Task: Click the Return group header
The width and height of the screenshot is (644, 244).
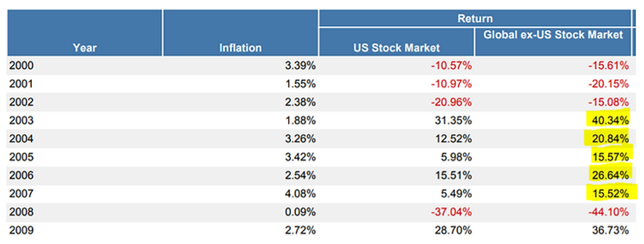Action: (475, 19)
